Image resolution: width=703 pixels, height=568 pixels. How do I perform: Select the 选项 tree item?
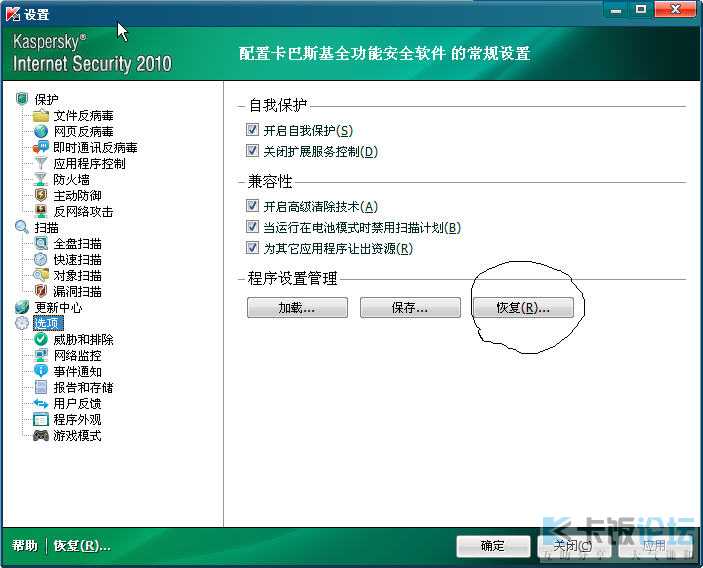[48, 323]
